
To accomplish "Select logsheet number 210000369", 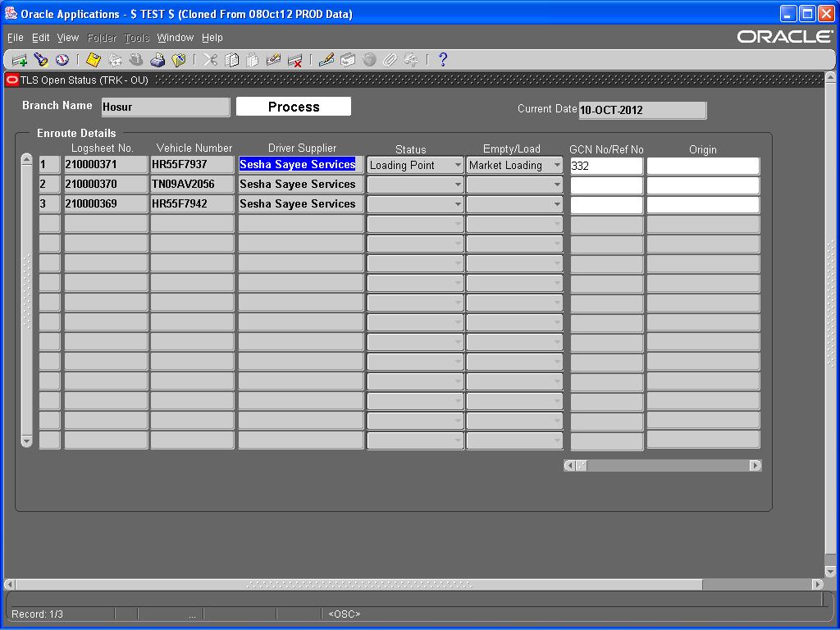I will coord(106,204).
